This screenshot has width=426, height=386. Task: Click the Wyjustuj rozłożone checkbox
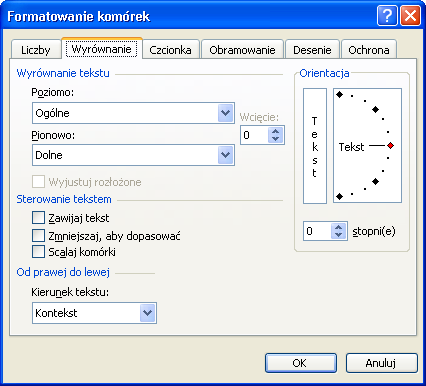point(38,182)
